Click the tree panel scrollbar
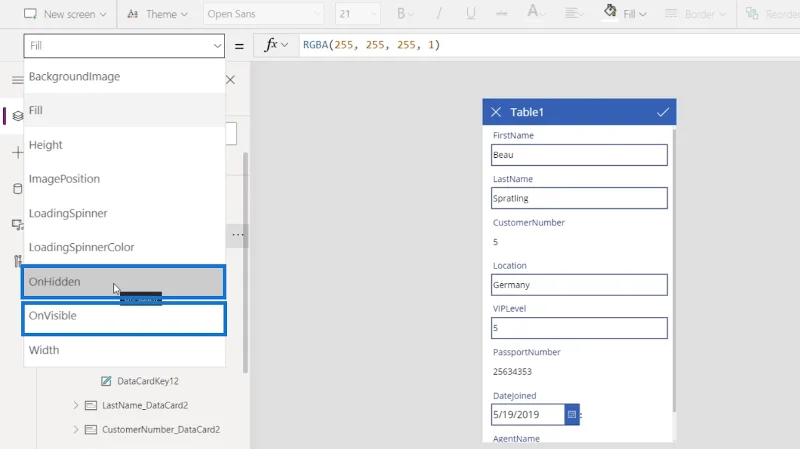The height and width of the screenshot is (449, 800). pos(245,263)
